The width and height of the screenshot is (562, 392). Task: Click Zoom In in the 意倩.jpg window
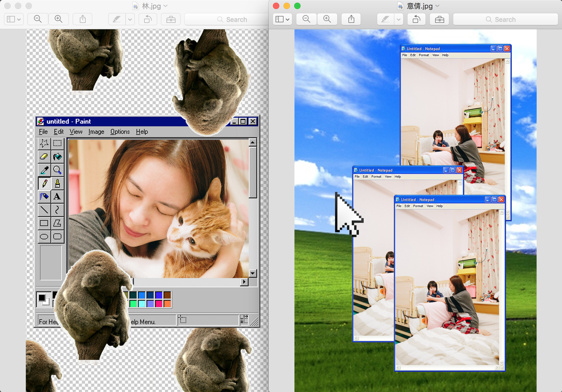click(x=327, y=19)
